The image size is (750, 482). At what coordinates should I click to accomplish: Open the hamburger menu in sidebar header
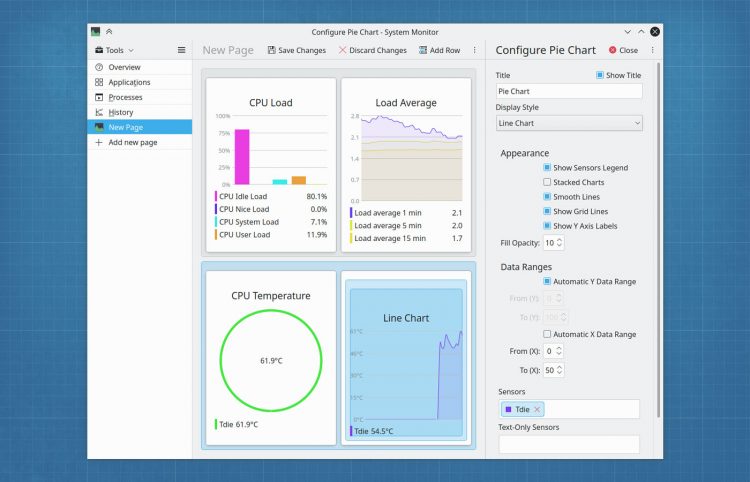click(181, 50)
